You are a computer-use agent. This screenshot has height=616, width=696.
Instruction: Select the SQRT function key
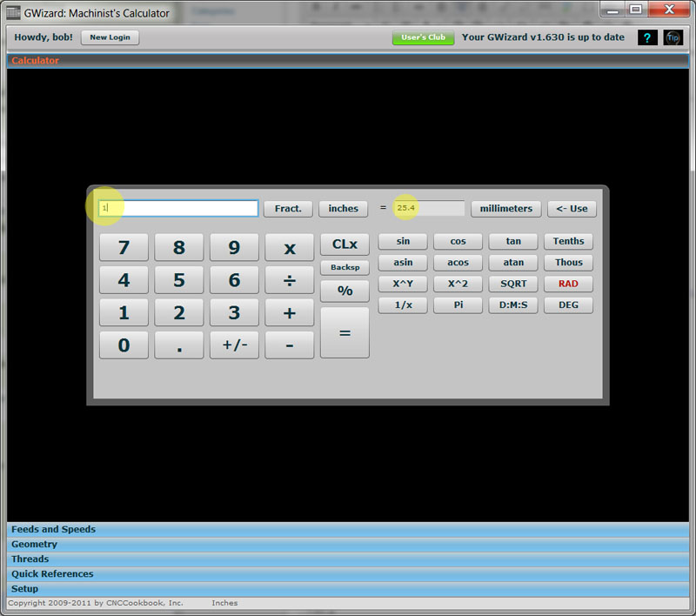pos(512,284)
